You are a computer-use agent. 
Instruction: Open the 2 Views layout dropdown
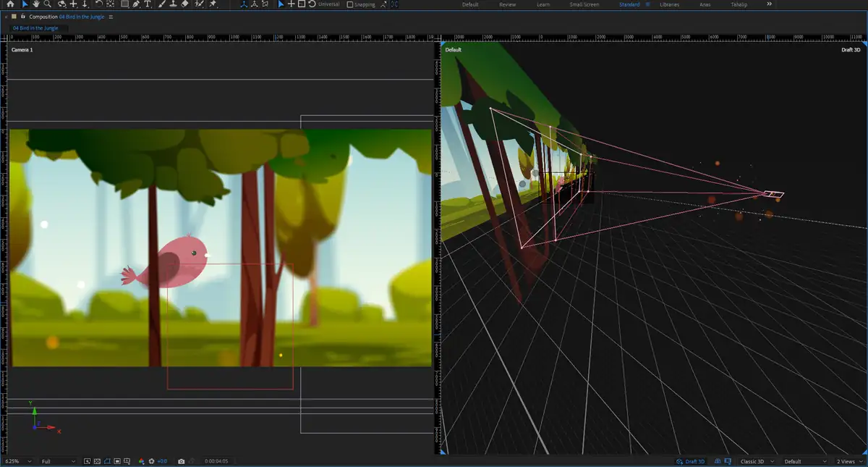click(x=848, y=461)
